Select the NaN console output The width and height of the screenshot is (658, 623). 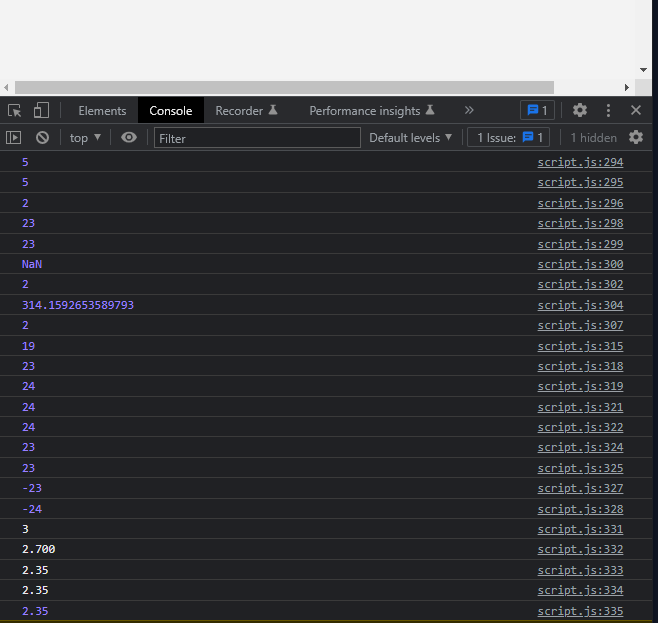coord(32,264)
